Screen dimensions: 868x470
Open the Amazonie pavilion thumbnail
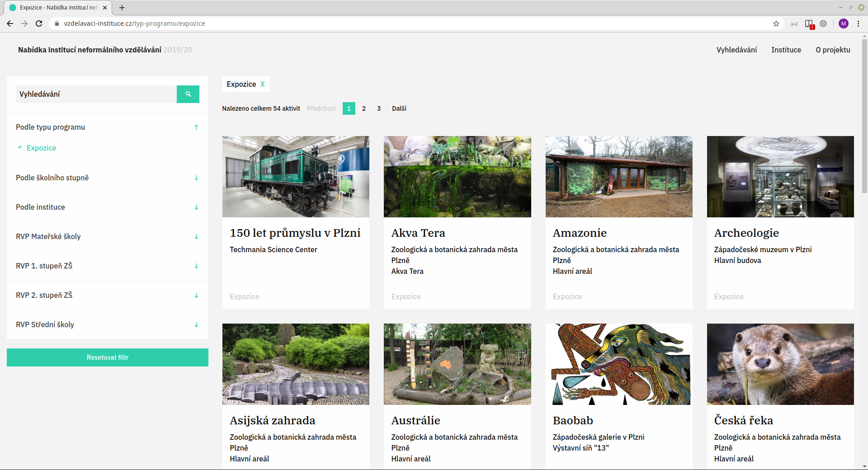[619, 177]
